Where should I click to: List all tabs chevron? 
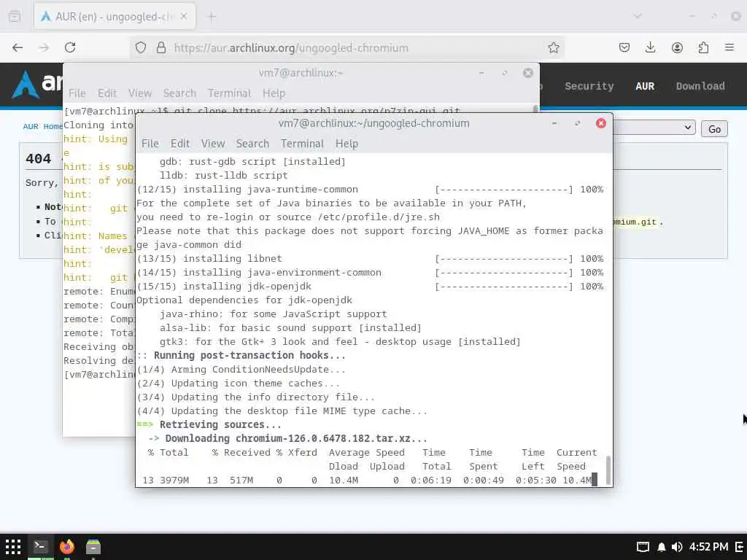point(638,16)
